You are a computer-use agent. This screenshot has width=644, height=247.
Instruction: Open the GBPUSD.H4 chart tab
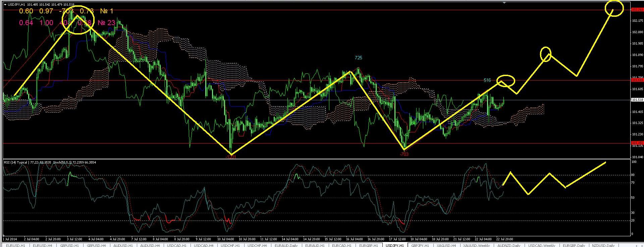pyautogui.click(x=97, y=245)
